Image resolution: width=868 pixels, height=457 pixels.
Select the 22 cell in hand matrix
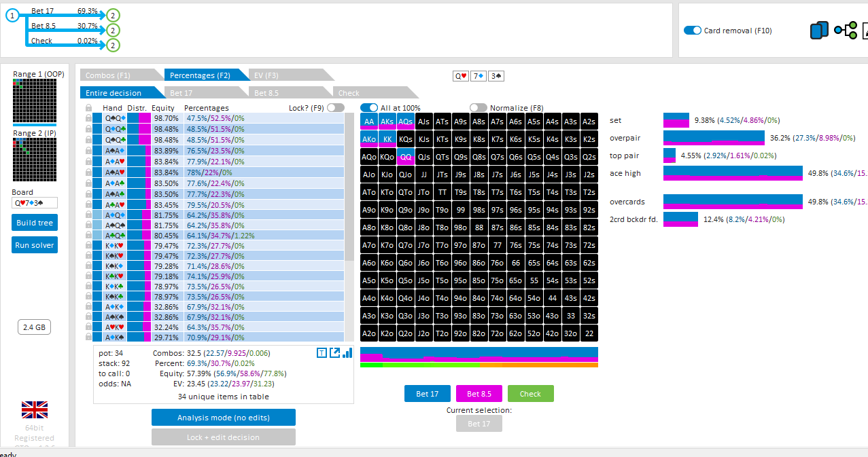pyautogui.click(x=589, y=333)
